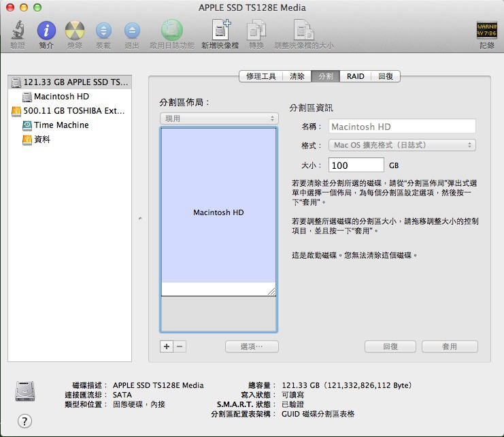The width and height of the screenshot is (504, 437).
Task: Click the size field showing 100
Action: (356, 165)
